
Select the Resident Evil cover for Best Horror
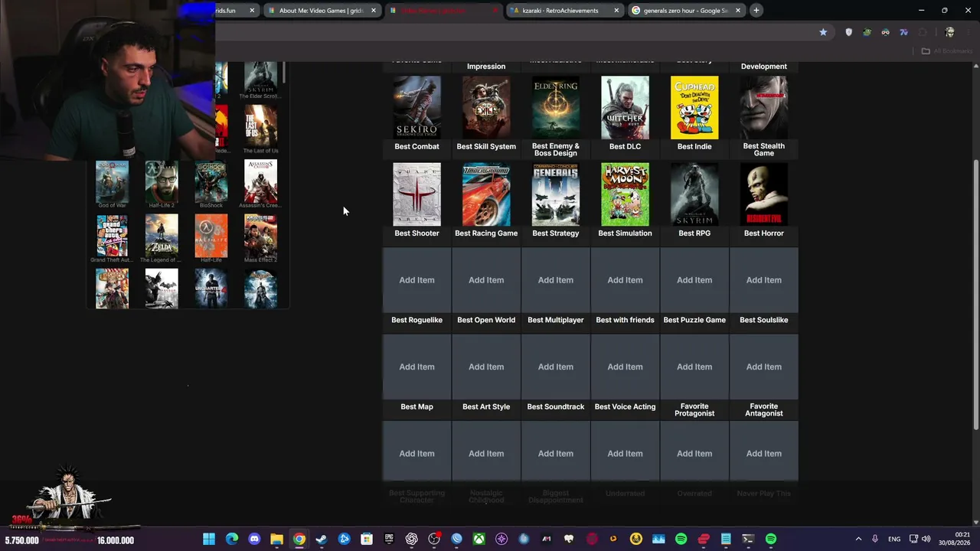(x=764, y=194)
